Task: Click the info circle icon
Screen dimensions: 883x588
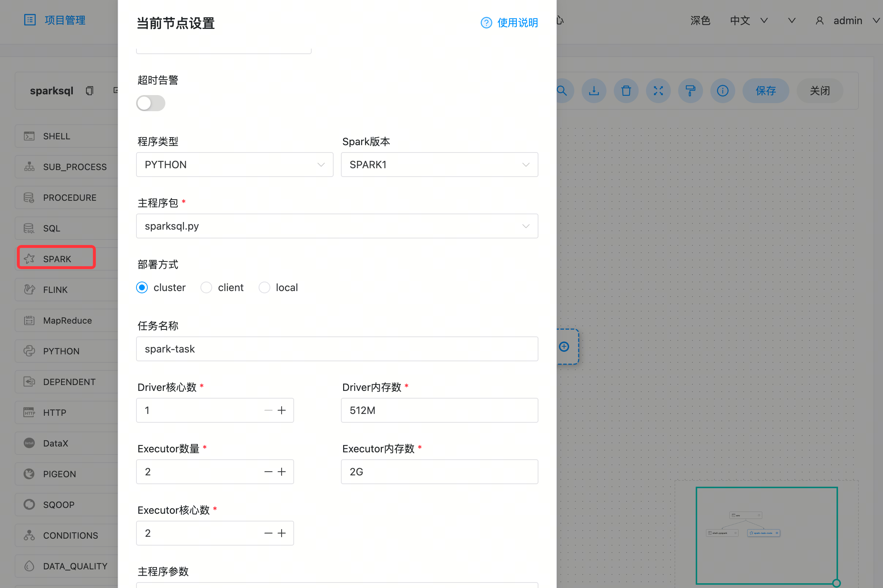Action: pyautogui.click(x=722, y=91)
